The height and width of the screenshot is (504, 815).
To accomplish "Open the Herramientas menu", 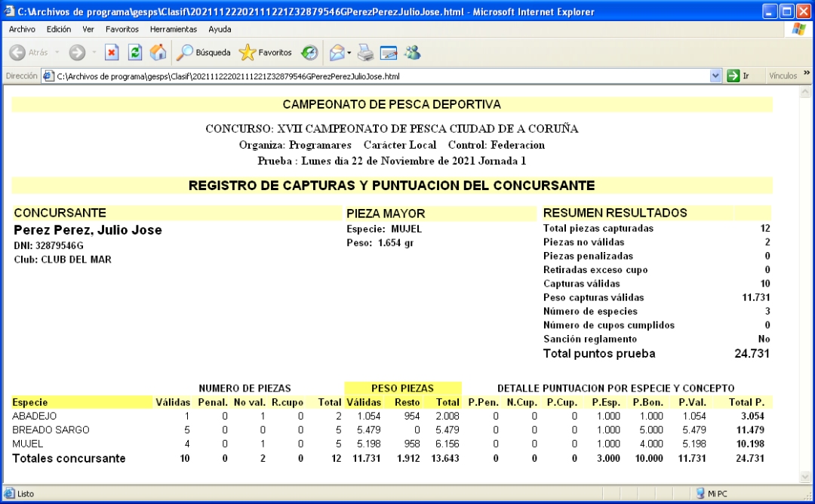I will (x=174, y=29).
